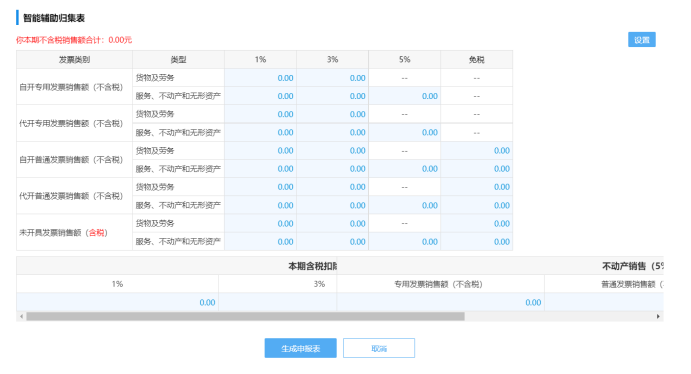Click the 智能辅助归集表 heading
The image size is (691, 374).
pyautogui.click(x=54, y=18)
